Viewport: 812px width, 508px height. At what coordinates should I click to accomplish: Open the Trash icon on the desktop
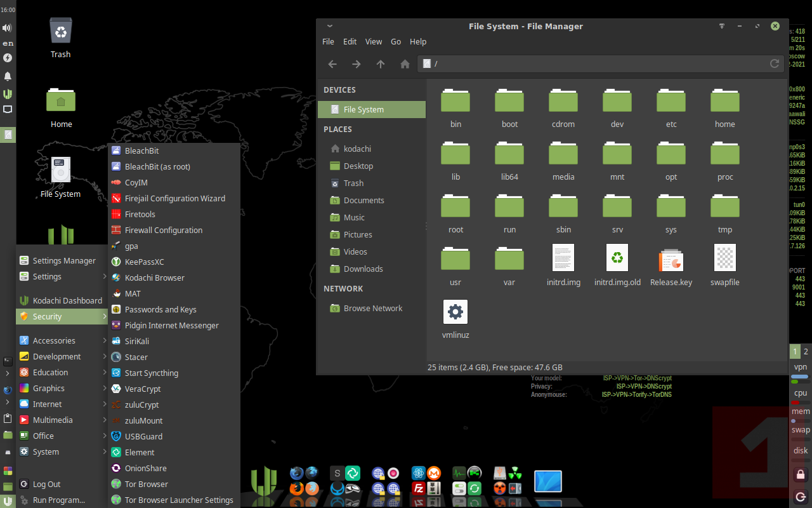[x=61, y=32]
